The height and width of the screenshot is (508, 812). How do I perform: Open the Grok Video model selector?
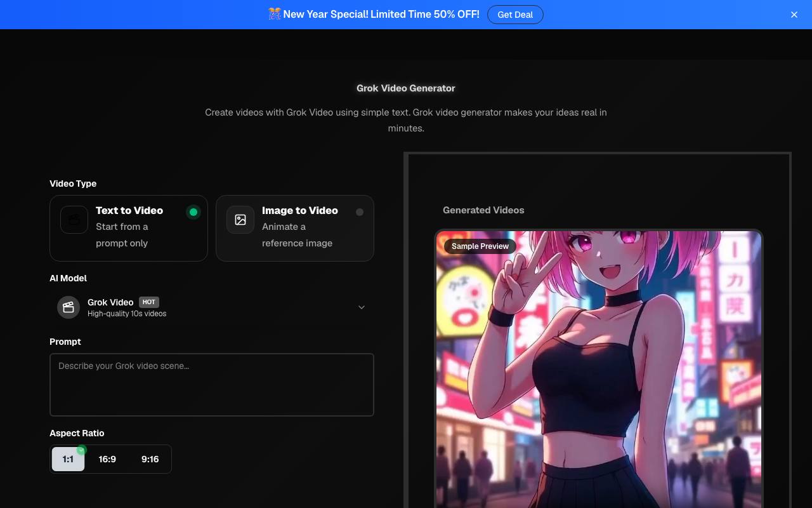[212, 307]
